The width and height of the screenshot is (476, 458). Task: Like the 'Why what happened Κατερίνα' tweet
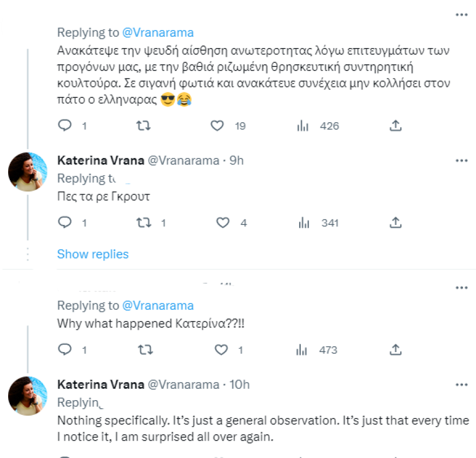[x=221, y=350]
